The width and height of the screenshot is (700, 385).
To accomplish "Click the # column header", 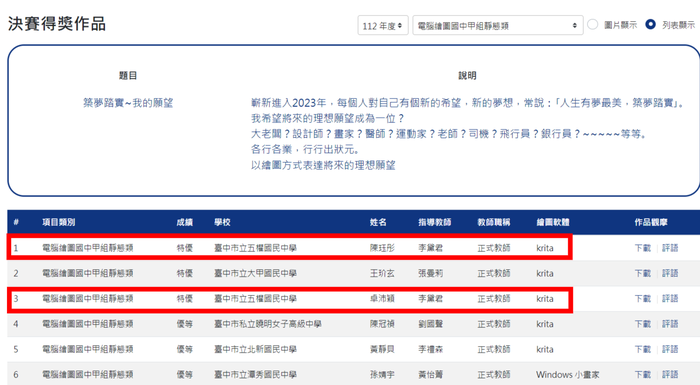I will click(x=16, y=222).
